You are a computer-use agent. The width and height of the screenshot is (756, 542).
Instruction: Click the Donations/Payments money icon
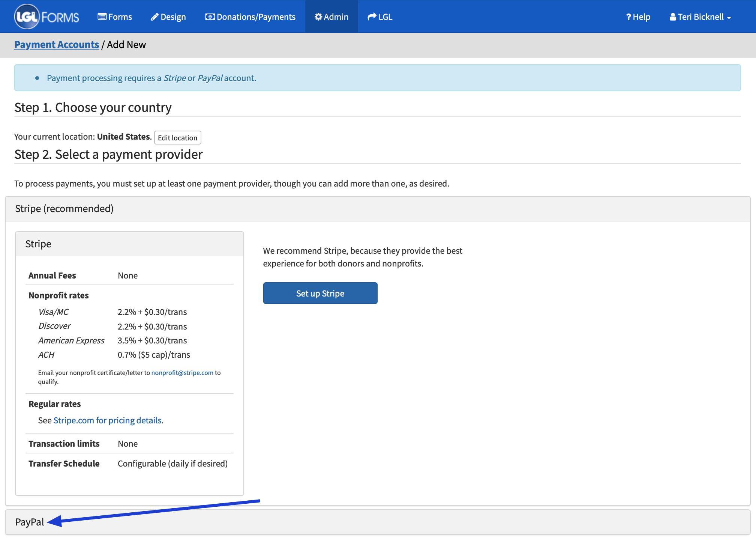210,17
